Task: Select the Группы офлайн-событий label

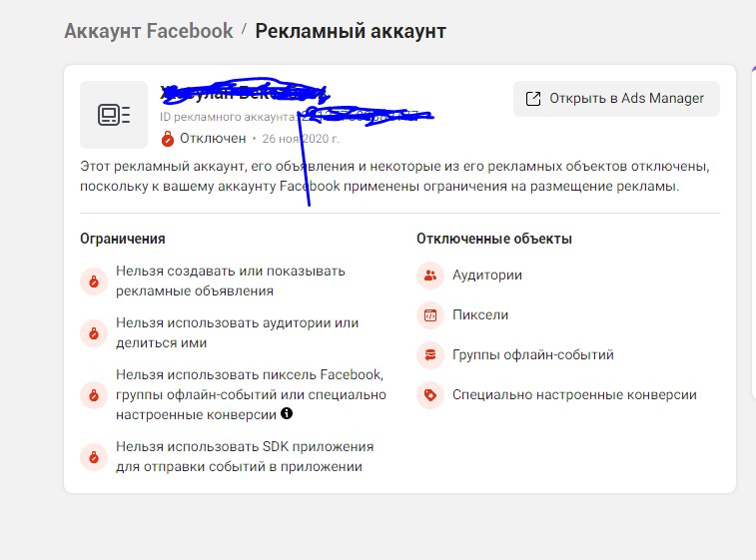Action: pos(532,355)
